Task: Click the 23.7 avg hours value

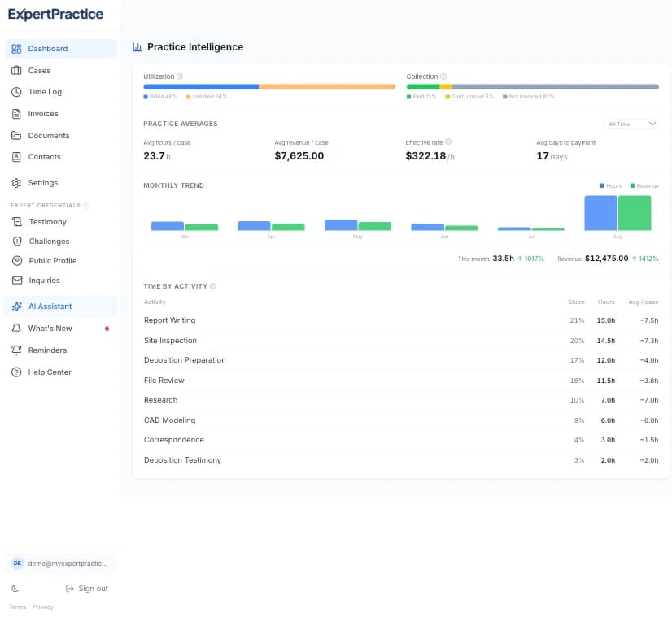Action: [154, 156]
